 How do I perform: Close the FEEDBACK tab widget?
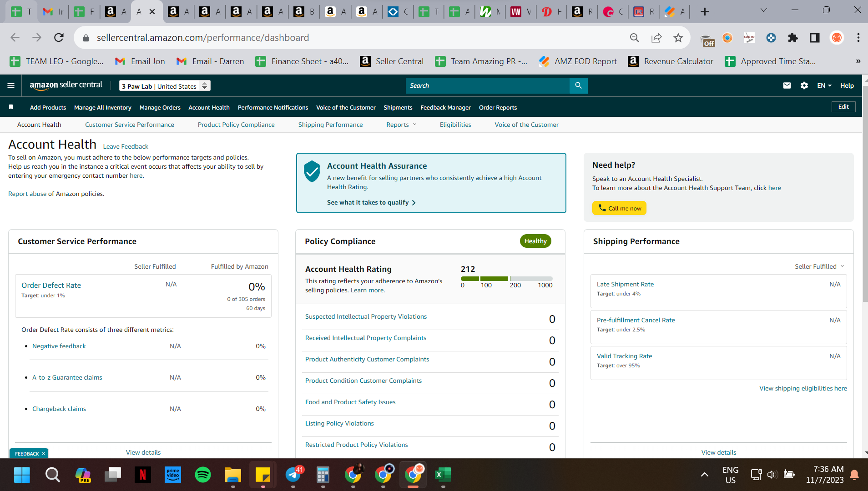(43, 454)
